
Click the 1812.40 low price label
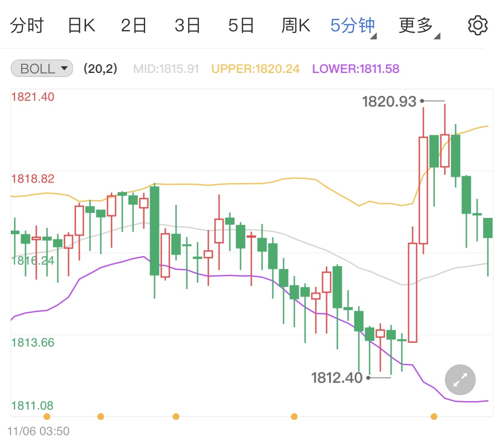336,378
